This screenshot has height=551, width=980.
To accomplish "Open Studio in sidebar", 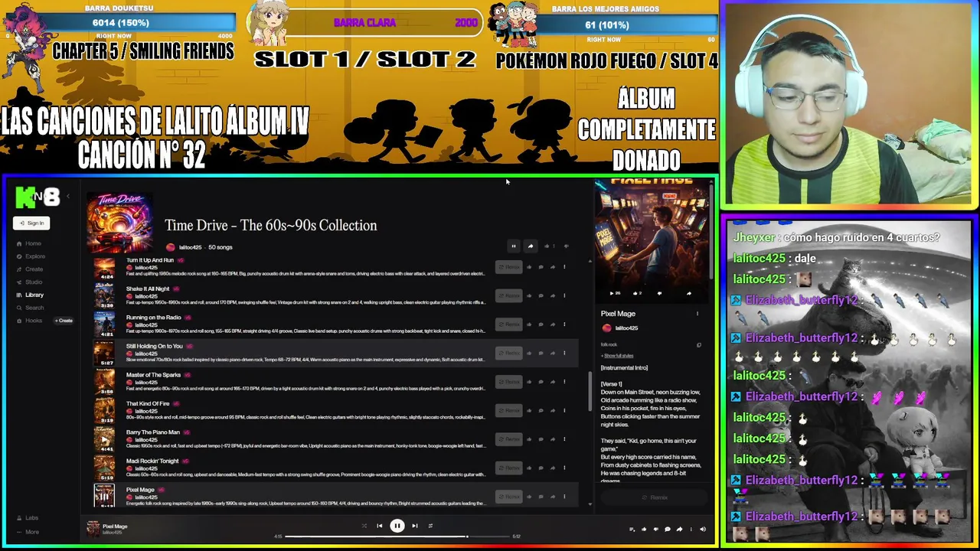I will [x=30, y=282].
